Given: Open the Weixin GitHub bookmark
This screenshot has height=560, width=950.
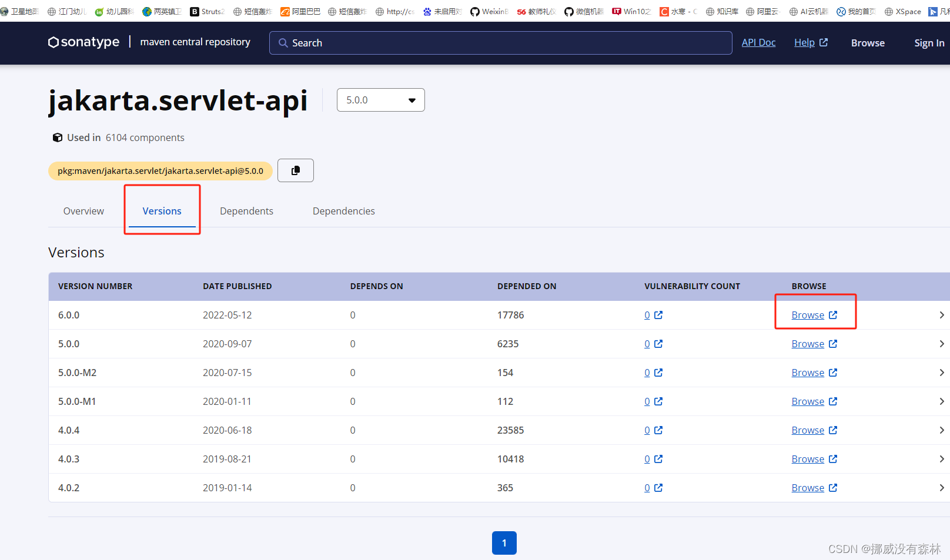Looking at the screenshot, I should pyautogui.click(x=489, y=11).
